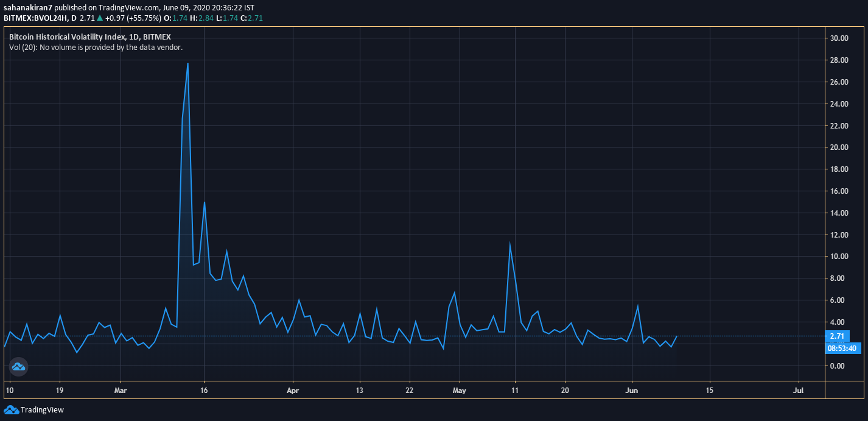Click the +0.97 (+55.75%) change value
Viewport: 868px width, 421px height.
click(x=133, y=18)
